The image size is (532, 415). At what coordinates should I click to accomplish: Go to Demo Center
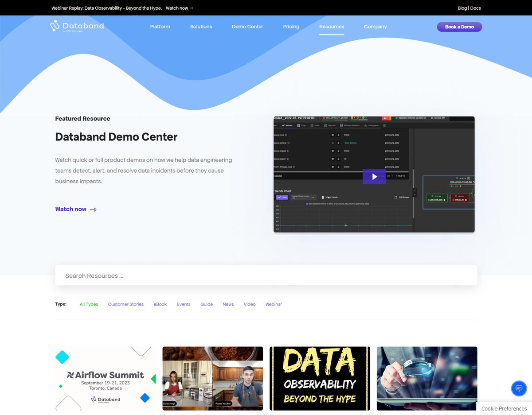(247, 27)
